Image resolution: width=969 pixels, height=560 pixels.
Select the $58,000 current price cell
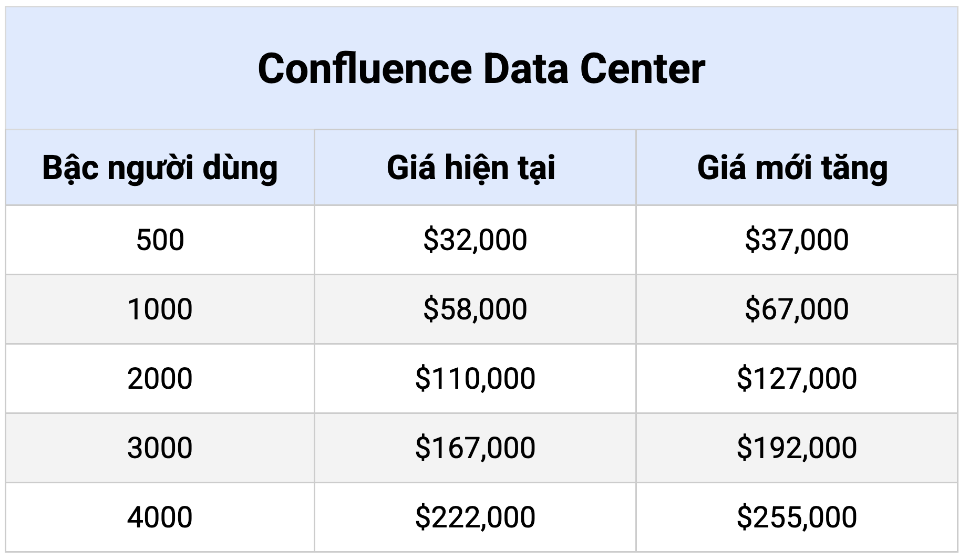[475, 309]
